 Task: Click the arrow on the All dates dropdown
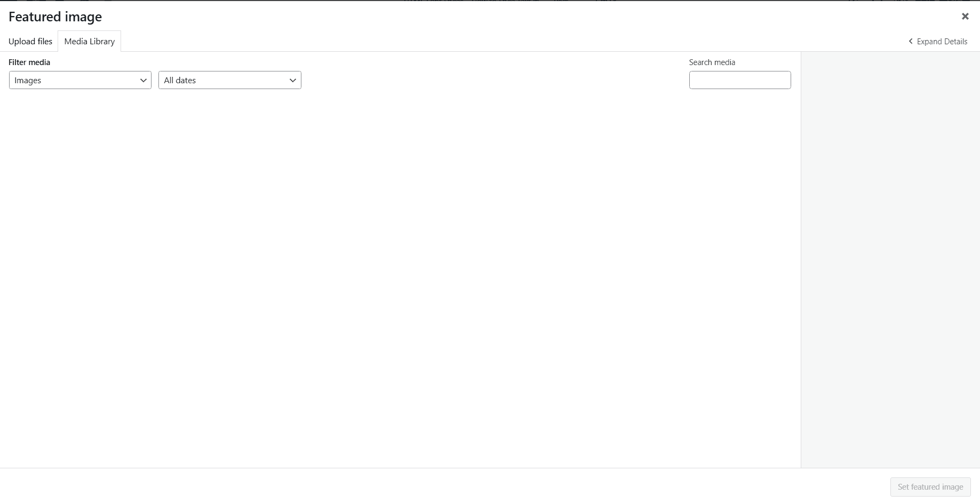(292, 81)
